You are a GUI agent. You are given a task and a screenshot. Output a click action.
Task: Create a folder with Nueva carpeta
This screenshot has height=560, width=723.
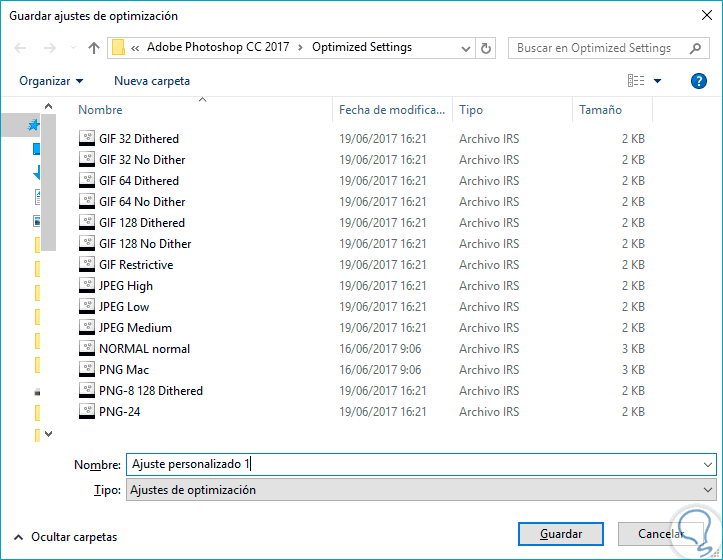pos(151,81)
